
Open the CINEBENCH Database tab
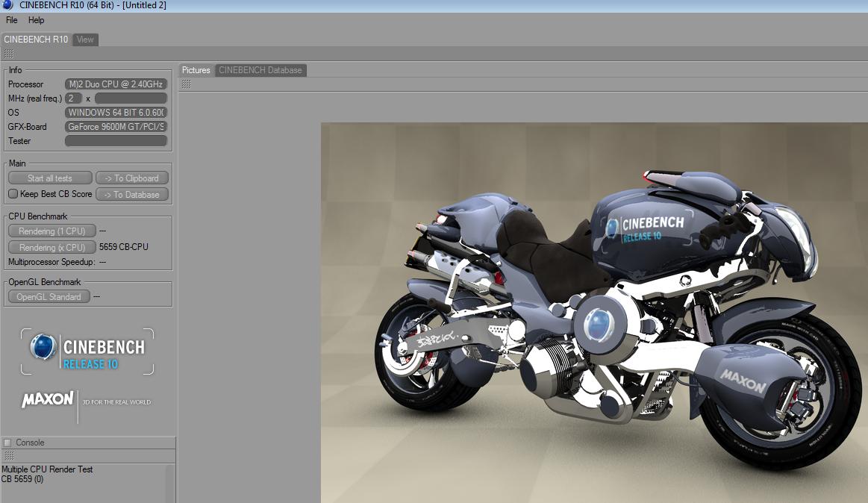(x=260, y=70)
